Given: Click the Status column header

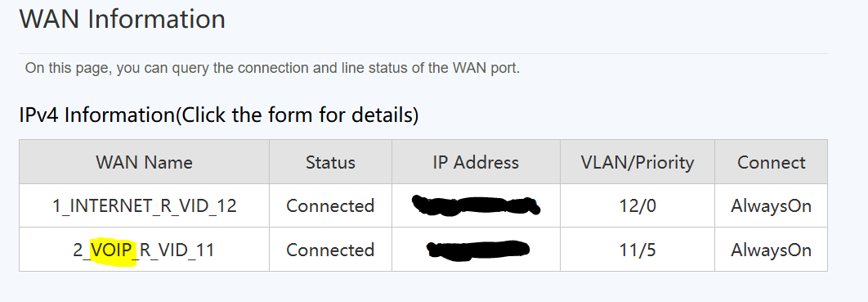Looking at the screenshot, I should pos(330,162).
